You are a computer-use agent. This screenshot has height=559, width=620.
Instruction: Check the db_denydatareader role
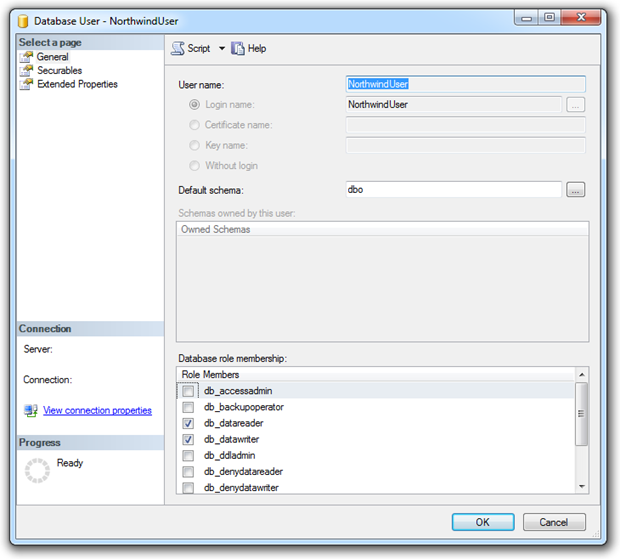(188, 472)
